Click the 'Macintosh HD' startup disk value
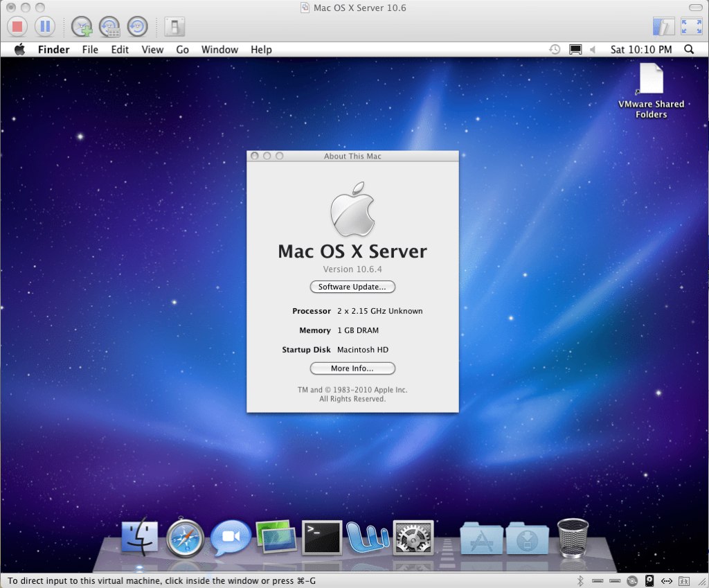The width and height of the screenshot is (709, 588). pos(363,350)
